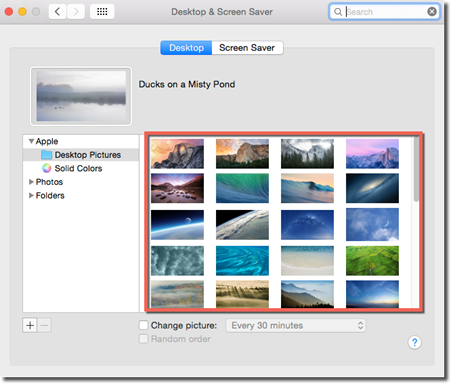Choose the spiral galaxy wallpaper
The height and width of the screenshot is (384, 451).
(372, 188)
